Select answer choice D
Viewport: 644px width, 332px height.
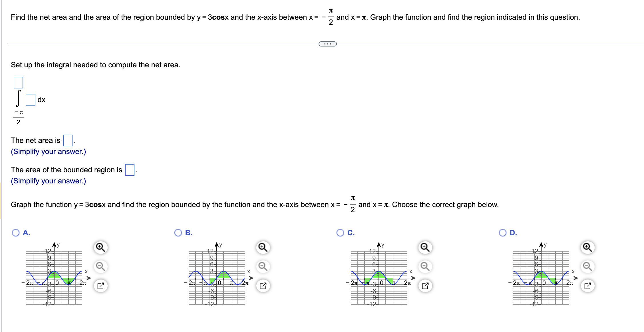pos(503,233)
